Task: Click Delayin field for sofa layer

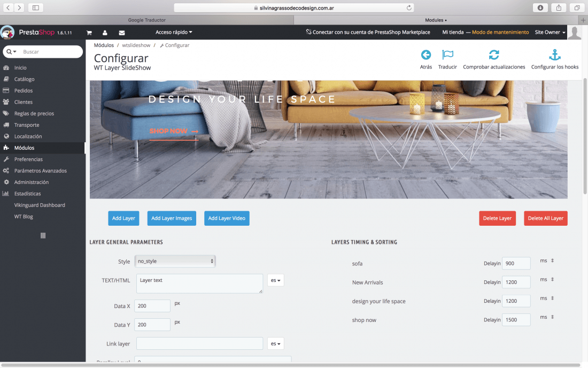Action: tap(516, 263)
